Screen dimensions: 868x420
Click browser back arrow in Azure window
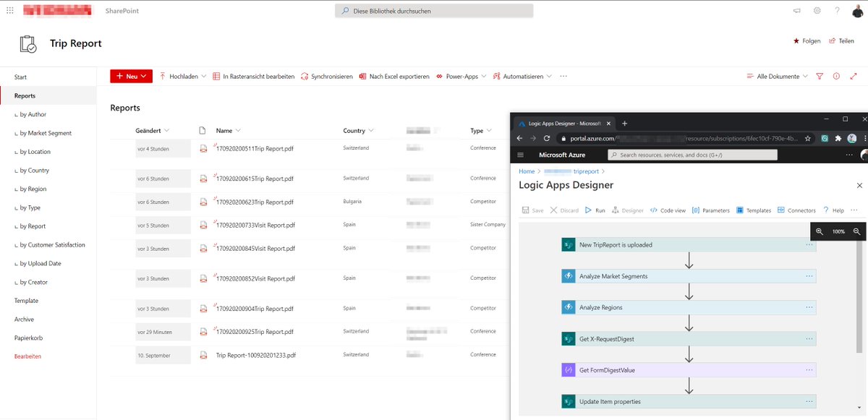521,138
